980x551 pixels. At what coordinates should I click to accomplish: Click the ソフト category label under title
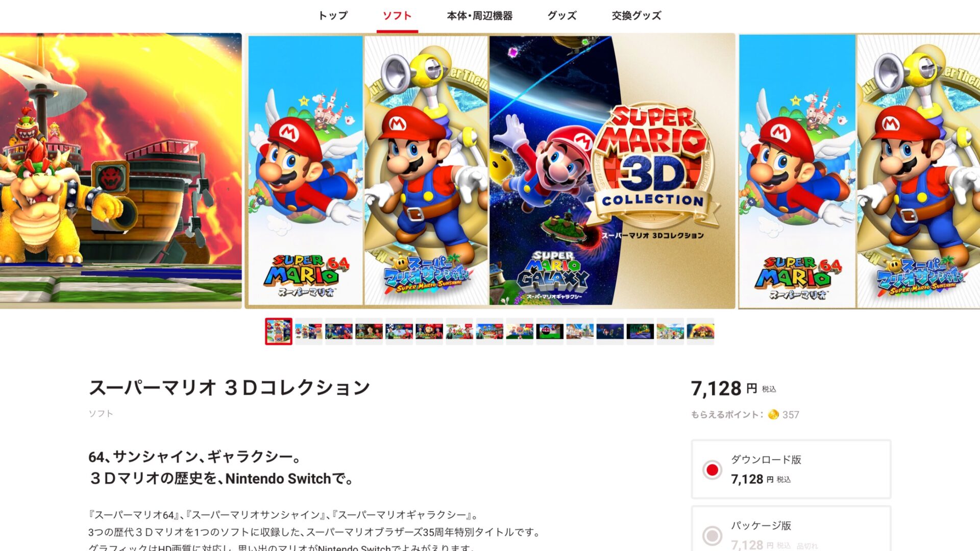101,414
